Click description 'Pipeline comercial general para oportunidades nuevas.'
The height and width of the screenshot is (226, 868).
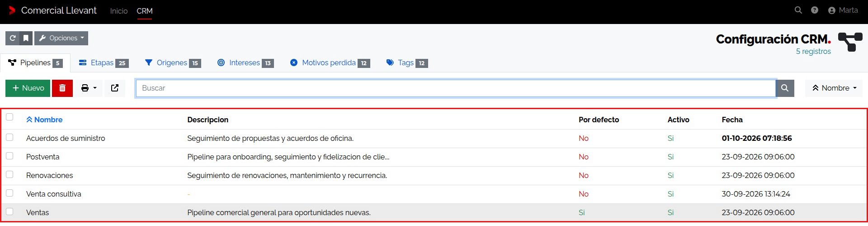coord(279,212)
